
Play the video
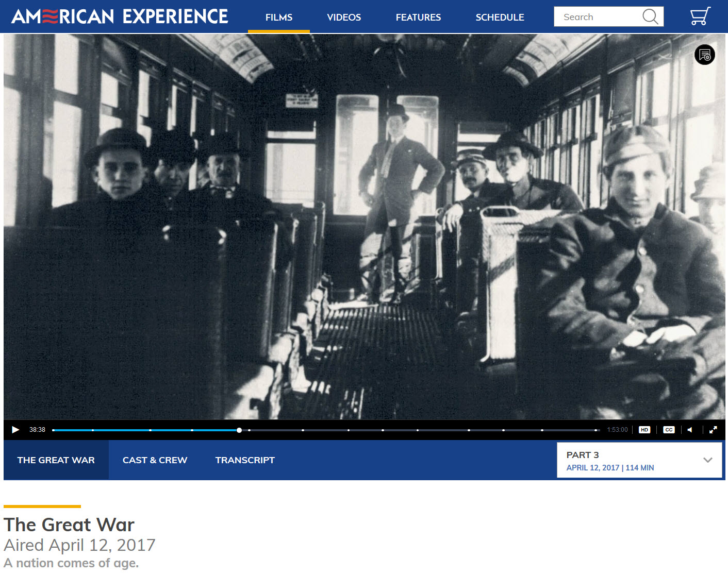tap(15, 430)
